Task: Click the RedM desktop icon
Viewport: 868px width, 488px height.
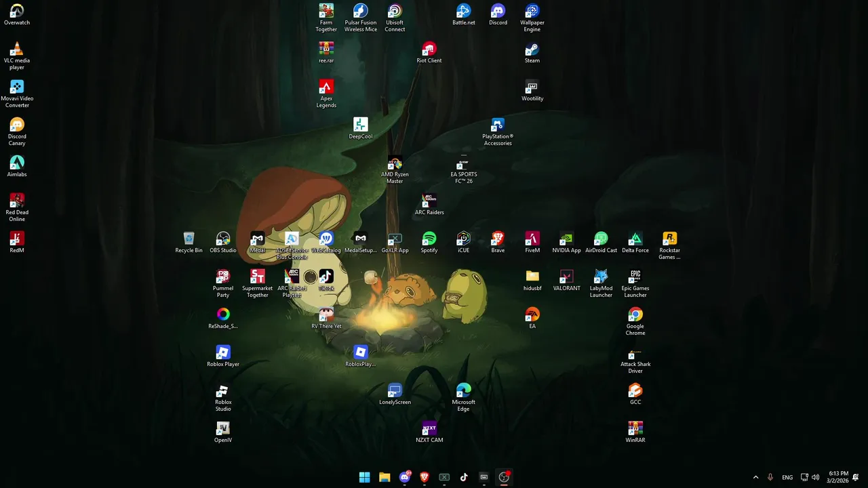Action: click(17, 242)
